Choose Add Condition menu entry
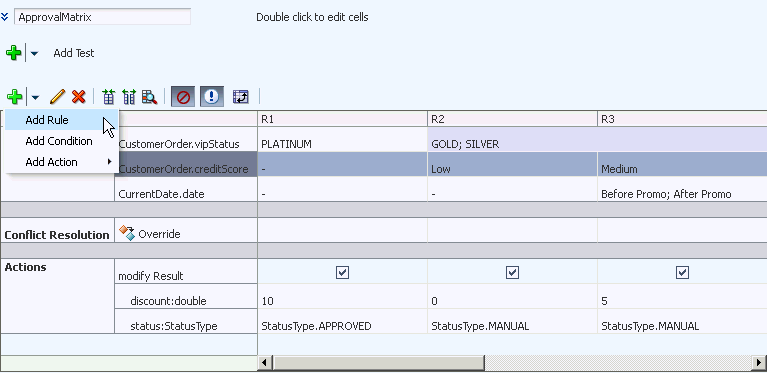Viewport: 767px width, 373px height. [x=62, y=141]
